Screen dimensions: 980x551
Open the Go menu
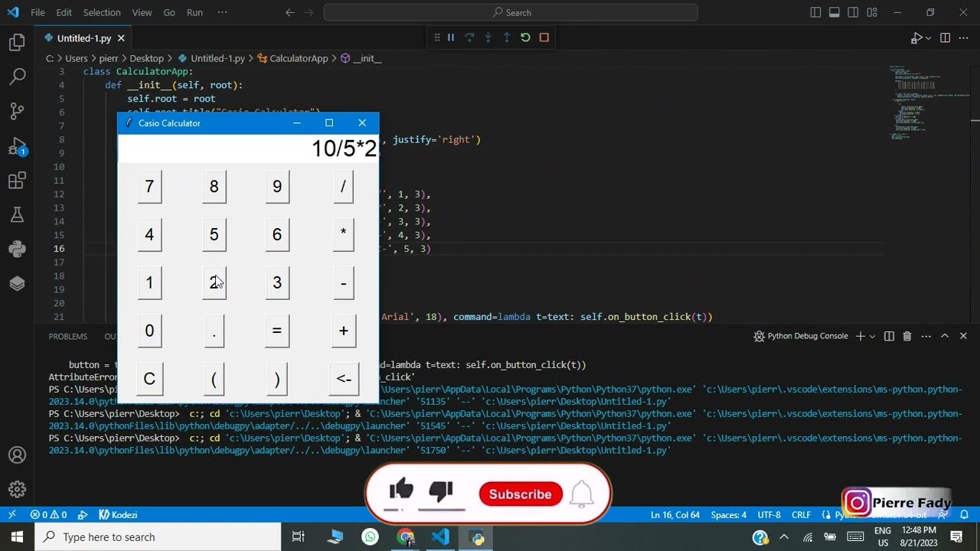tap(169, 12)
